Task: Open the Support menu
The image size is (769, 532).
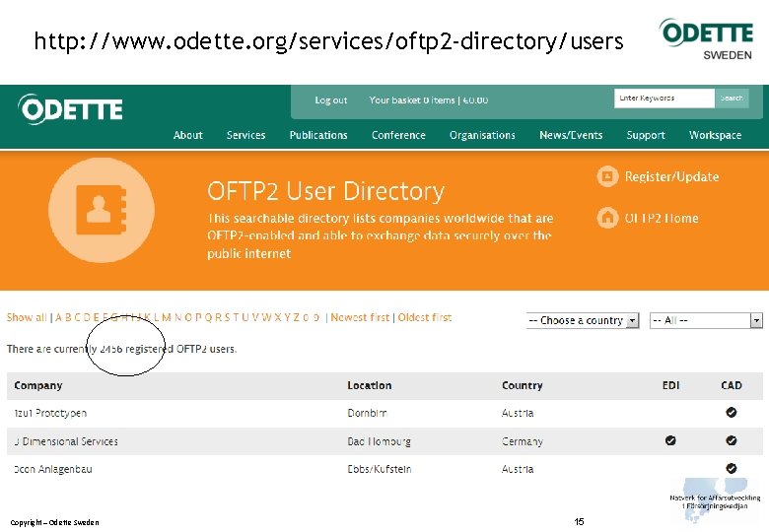Action: [646, 135]
